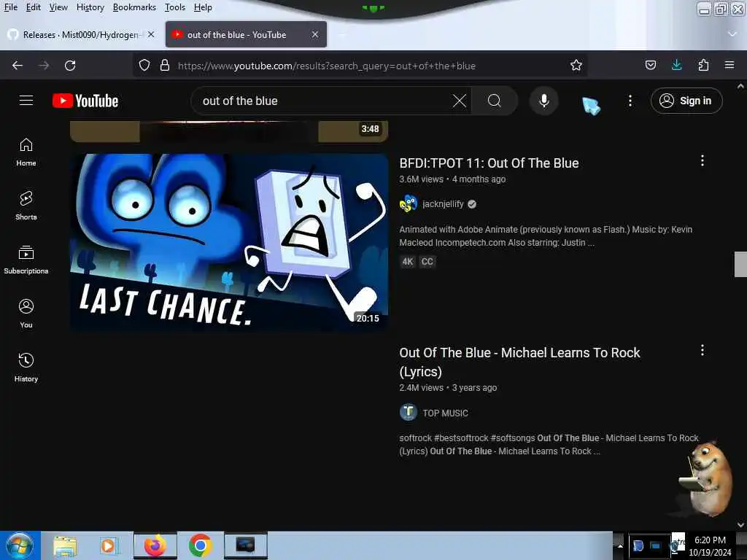
Task: Open the Windows Start button
Action: pyautogui.click(x=19, y=545)
